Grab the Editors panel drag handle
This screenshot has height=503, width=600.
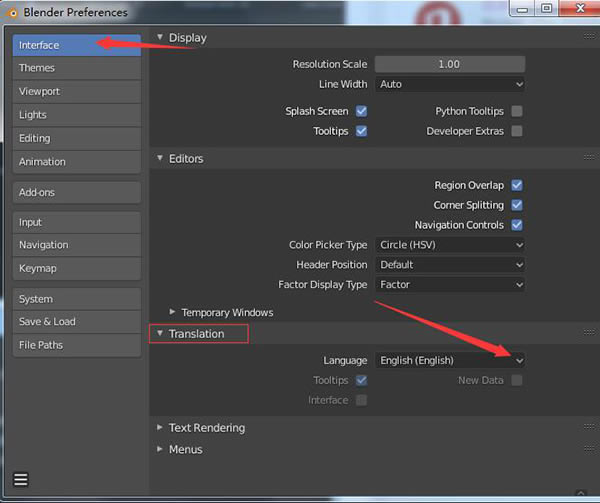pyautogui.click(x=588, y=159)
